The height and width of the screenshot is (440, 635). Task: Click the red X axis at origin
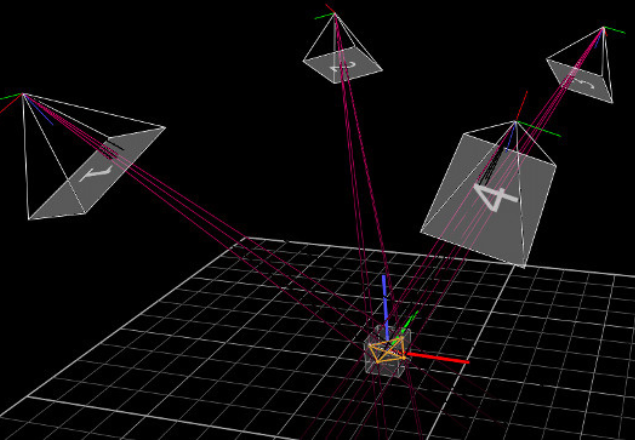[440, 357]
